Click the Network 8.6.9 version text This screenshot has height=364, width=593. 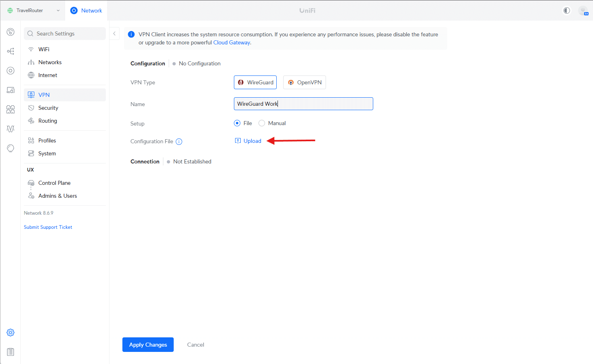[38, 213]
